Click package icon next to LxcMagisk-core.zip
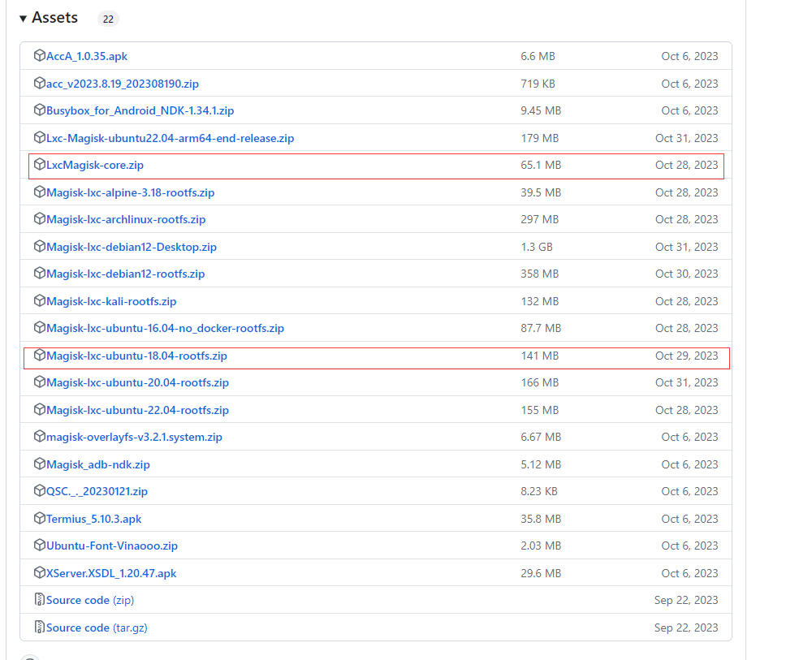The width and height of the screenshot is (812, 660). tap(39, 165)
